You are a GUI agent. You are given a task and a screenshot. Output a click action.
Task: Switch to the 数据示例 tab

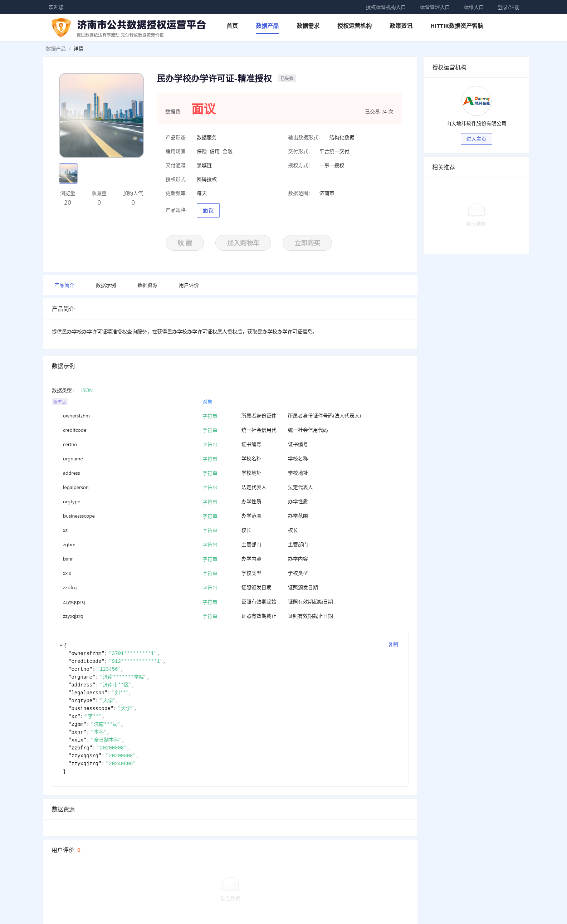[106, 285]
